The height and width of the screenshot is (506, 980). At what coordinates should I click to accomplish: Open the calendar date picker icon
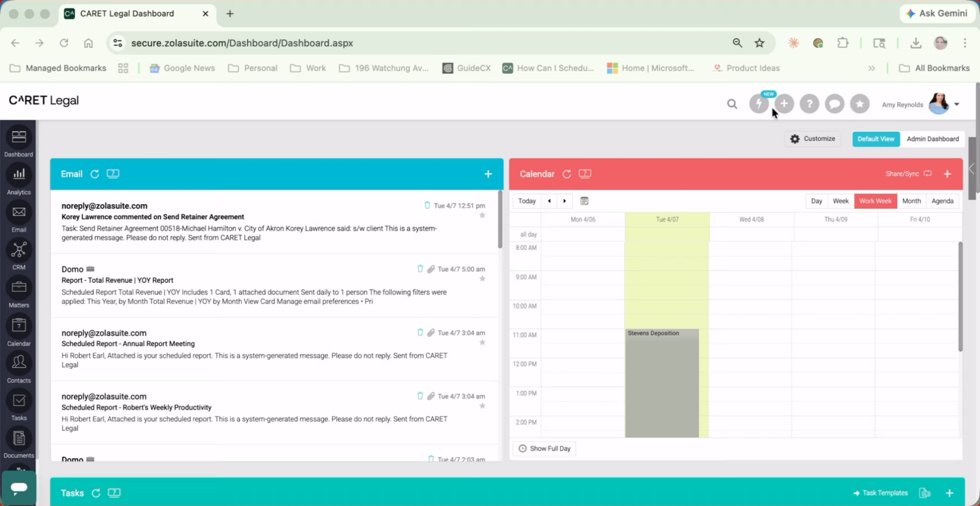tap(584, 201)
